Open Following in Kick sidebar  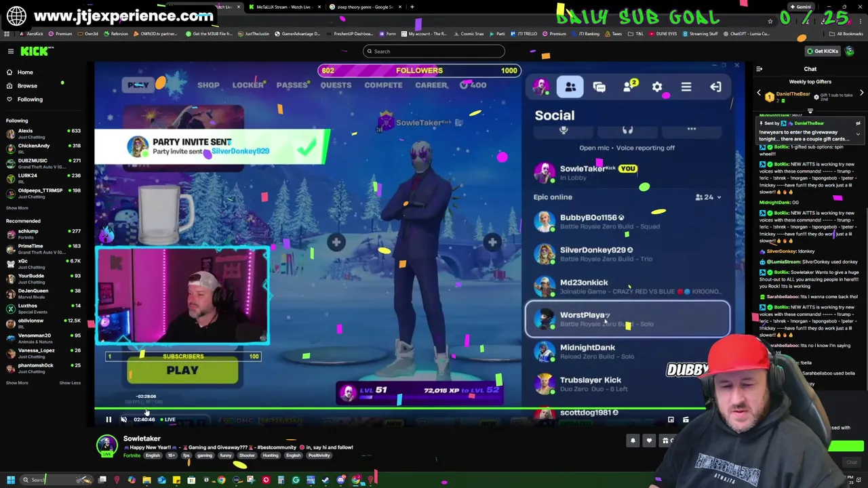24,99
